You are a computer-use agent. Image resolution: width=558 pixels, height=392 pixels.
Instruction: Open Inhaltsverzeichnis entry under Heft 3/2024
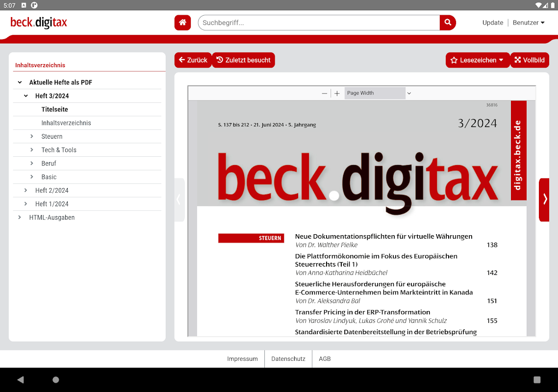tap(66, 122)
